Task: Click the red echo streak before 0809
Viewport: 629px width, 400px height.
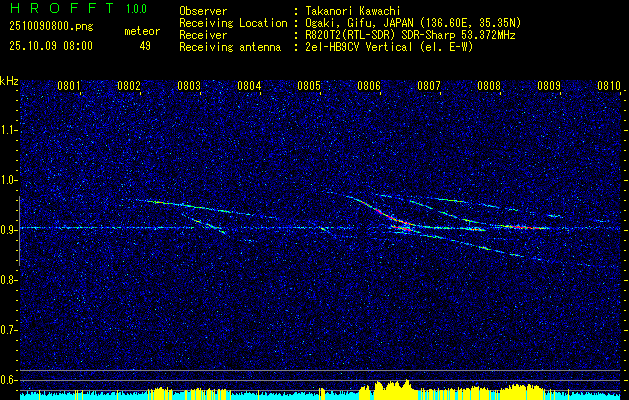Action: [523, 227]
